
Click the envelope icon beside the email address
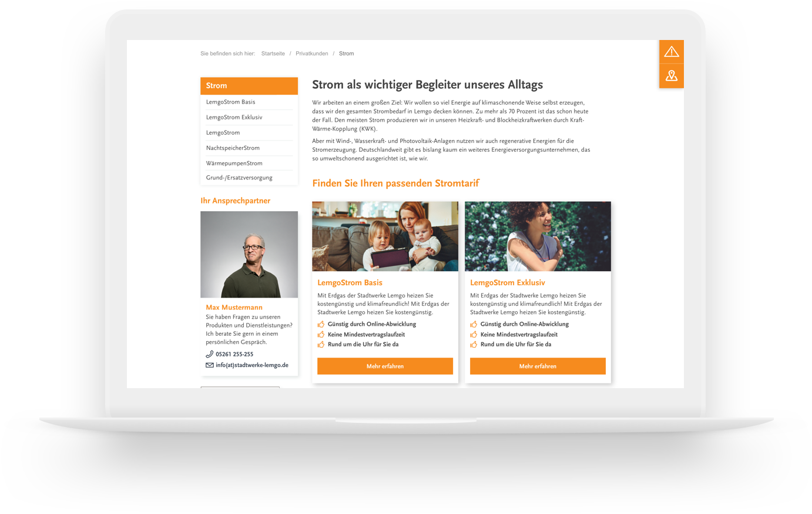point(209,365)
